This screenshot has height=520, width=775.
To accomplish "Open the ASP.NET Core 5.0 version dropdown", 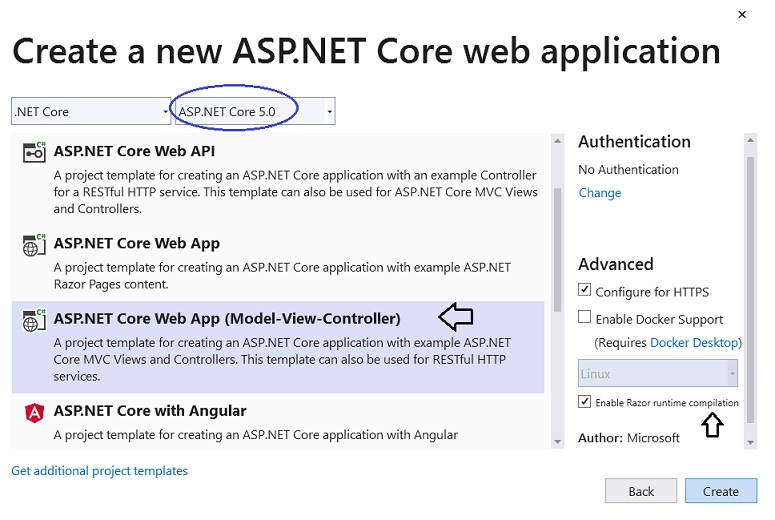I will coord(255,111).
